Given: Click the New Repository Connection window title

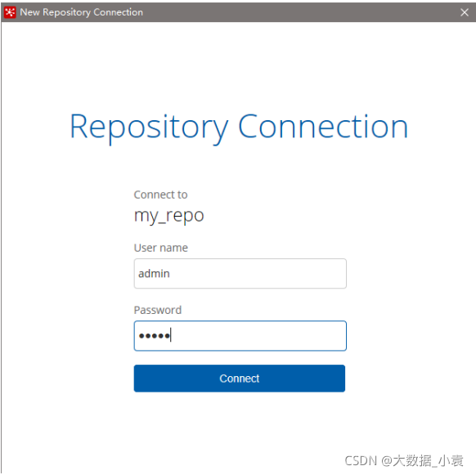Looking at the screenshot, I should (81, 12).
